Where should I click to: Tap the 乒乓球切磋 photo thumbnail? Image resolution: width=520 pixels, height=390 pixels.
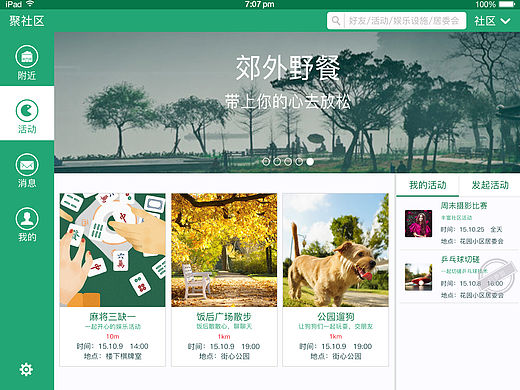click(418, 277)
